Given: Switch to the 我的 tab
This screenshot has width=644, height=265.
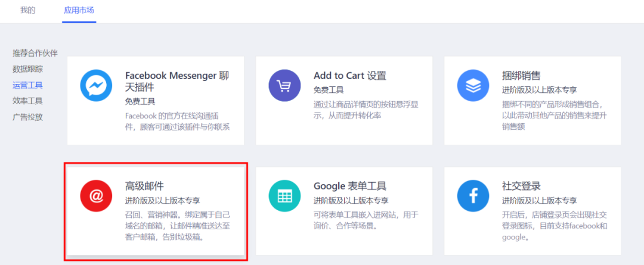Looking at the screenshot, I should [28, 10].
